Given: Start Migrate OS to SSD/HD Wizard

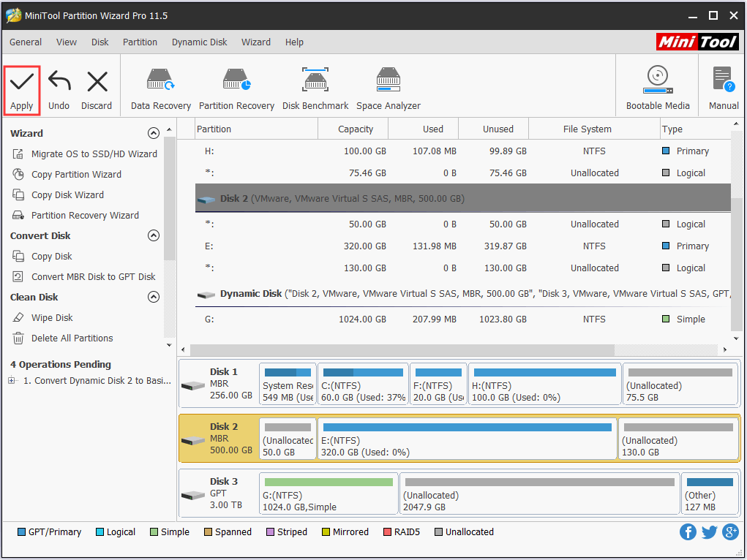Looking at the screenshot, I should pyautogui.click(x=85, y=154).
